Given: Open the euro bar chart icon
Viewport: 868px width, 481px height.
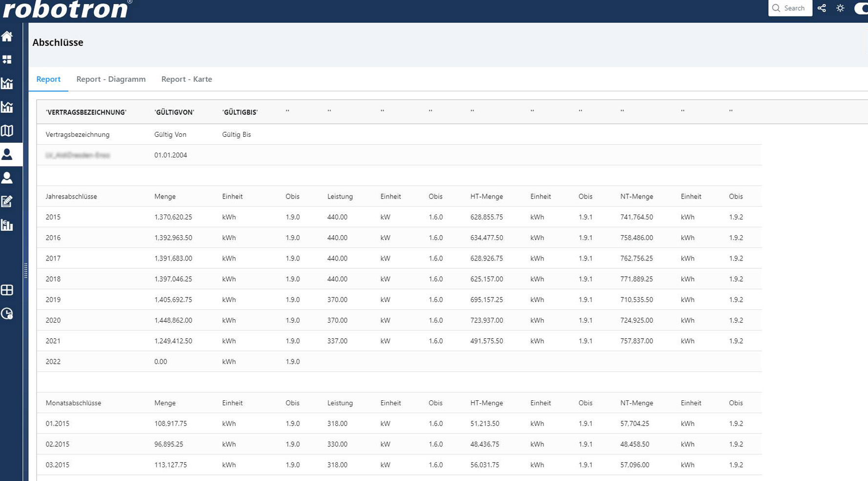Looking at the screenshot, I should 7,225.
